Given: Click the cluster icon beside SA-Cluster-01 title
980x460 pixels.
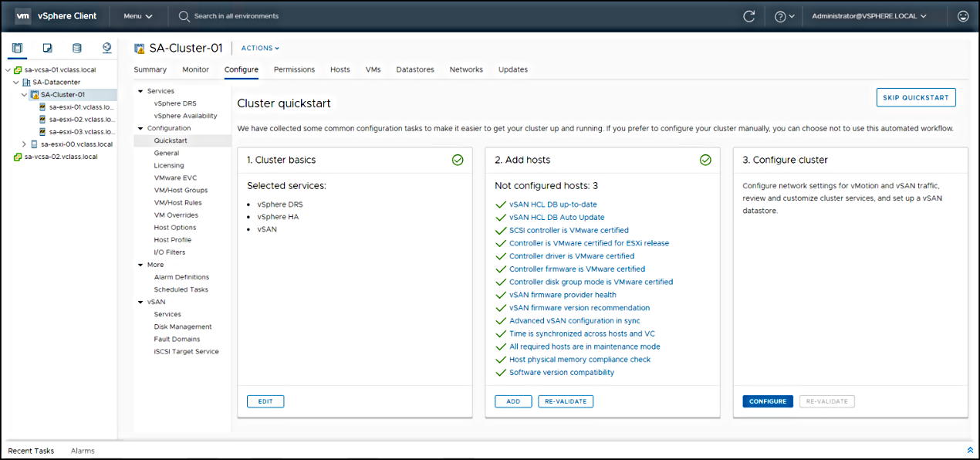Looking at the screenshot, I should click(x=140, y=48).
